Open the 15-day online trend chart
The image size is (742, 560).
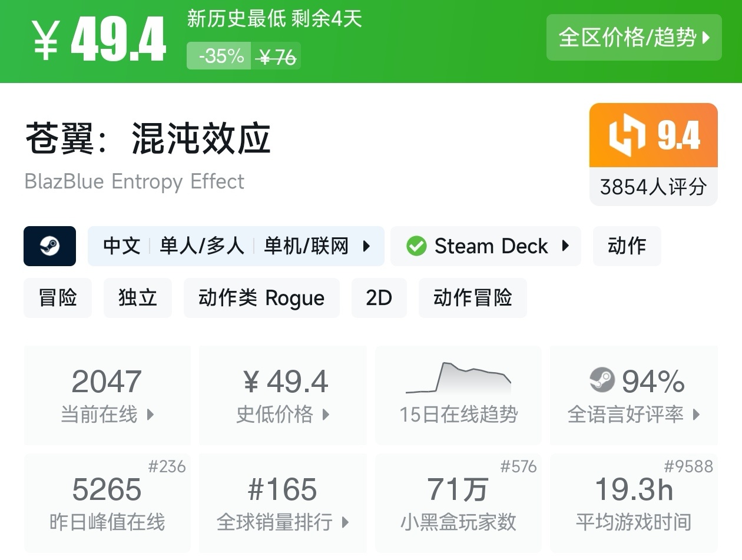(459, 395)
